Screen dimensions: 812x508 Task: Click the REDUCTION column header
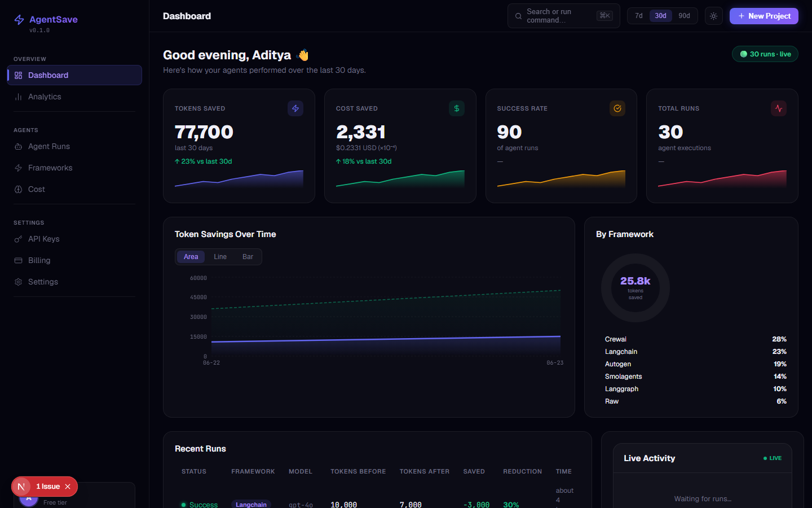[x=522, y=471]
